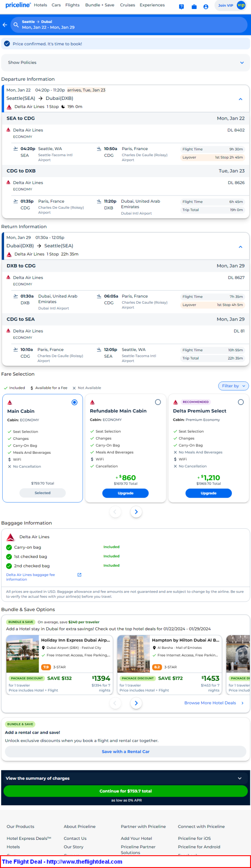
Task: Click Hotel Express Deals footer link
Action: 29,839
